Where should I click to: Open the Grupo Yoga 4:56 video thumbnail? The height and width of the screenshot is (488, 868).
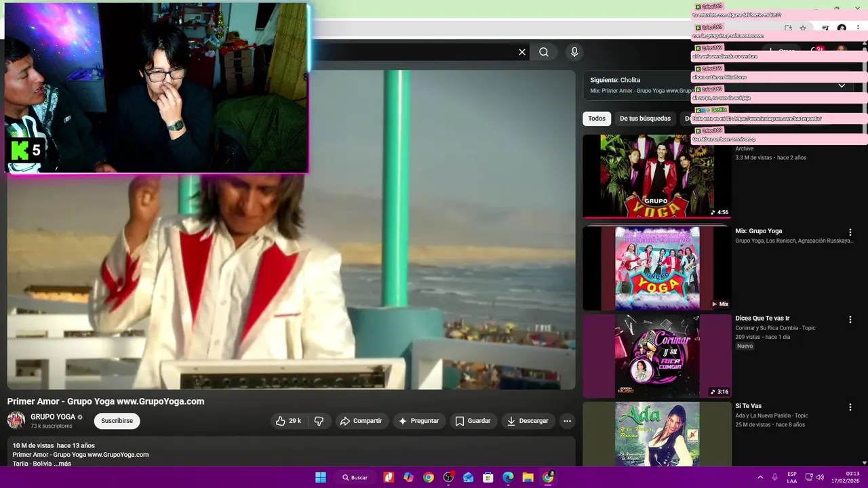pos(656,176)
